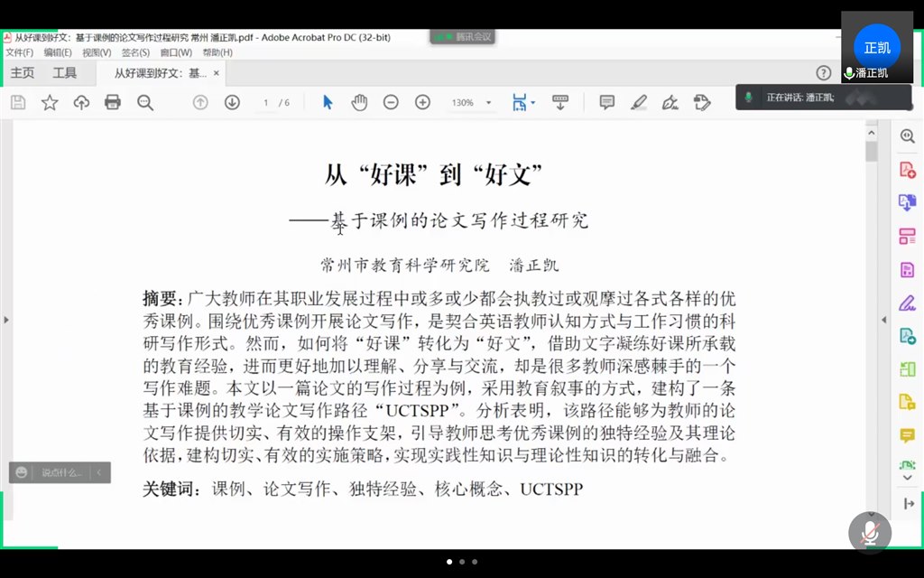Open the 130% zoom level dropdown
The width and height of the screenshot is (924, 578).
489,103
